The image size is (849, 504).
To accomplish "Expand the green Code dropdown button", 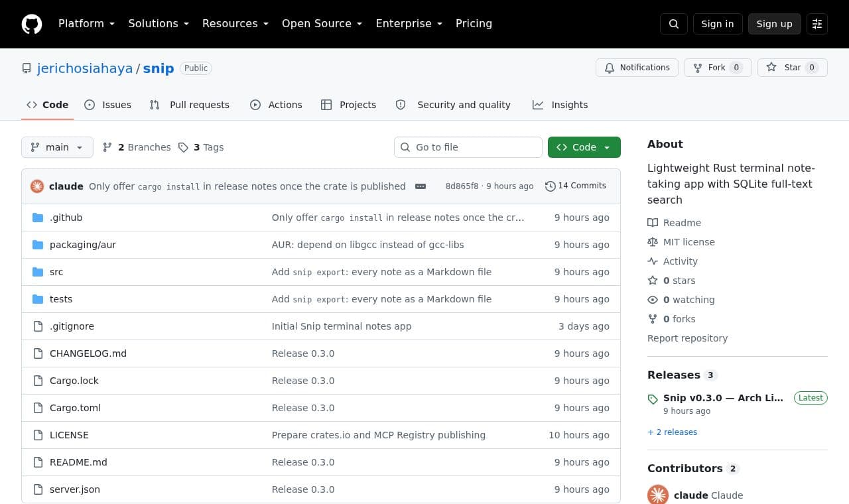I will pos(584,147).
